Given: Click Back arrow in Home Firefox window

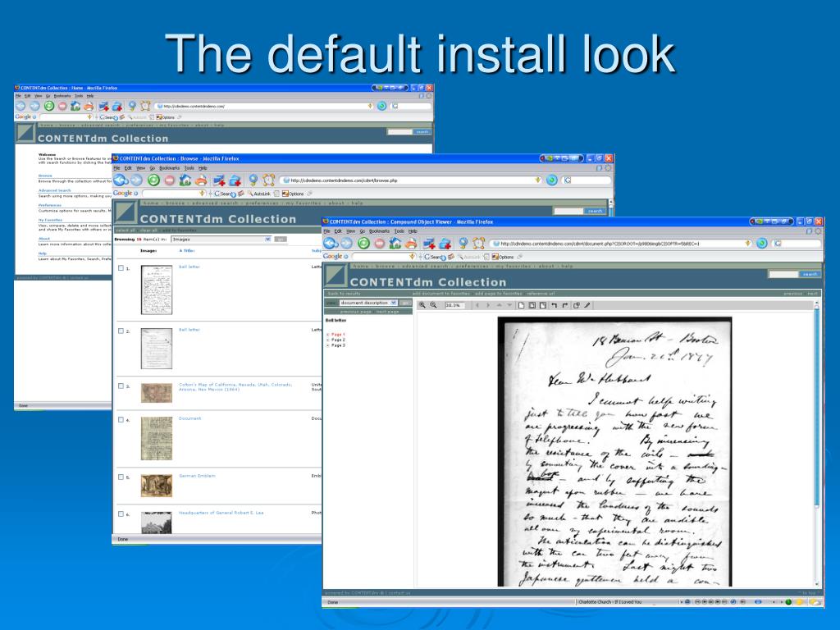Looking at the screenshot, I should tap(21, 106).
